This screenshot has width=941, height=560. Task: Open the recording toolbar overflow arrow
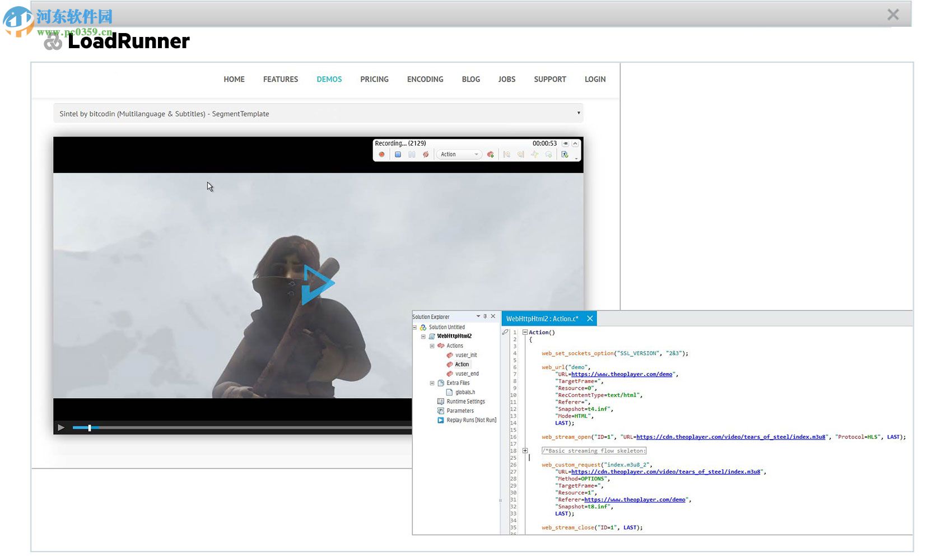(x=576, y=158)
